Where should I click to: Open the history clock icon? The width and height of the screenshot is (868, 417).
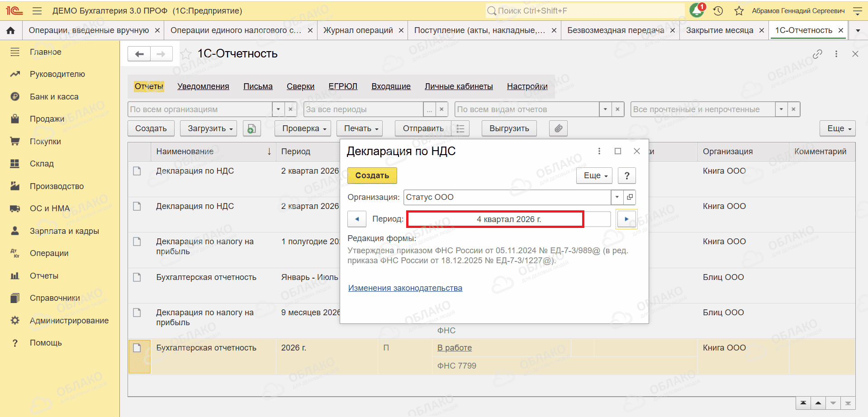click(x=718, y=11)
